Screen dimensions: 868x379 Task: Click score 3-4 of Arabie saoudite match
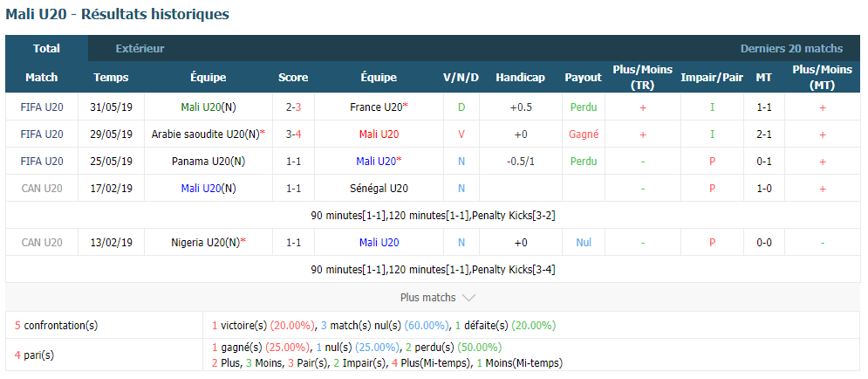pos(293,134)
